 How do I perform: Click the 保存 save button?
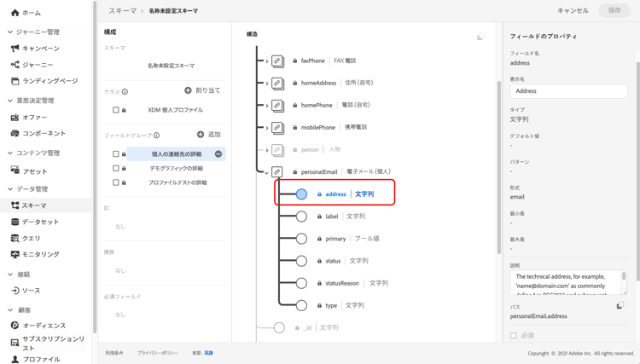(614, 10)
